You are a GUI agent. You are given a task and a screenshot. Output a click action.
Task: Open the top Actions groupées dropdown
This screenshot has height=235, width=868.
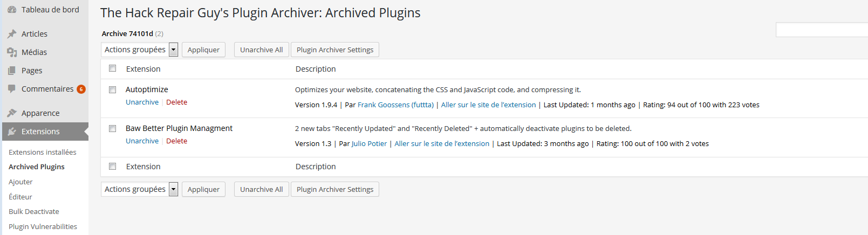point(139,50)
